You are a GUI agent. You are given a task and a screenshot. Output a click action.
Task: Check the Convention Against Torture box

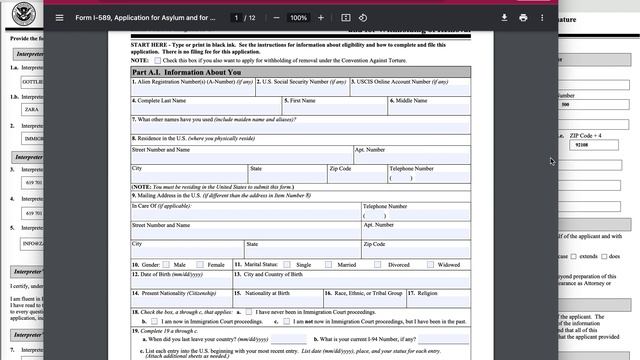click(x=158, y=60)
